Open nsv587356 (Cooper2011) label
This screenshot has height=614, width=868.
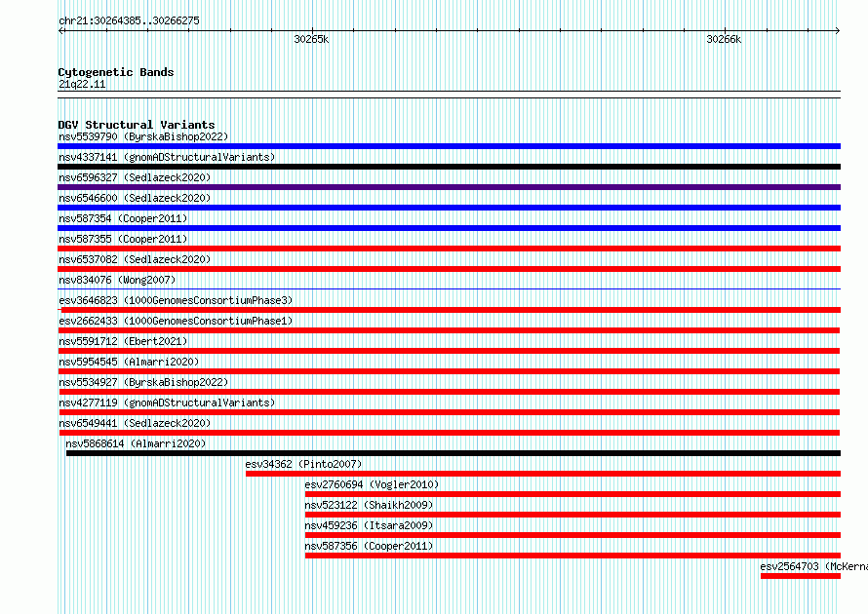(x=369, y=546)
